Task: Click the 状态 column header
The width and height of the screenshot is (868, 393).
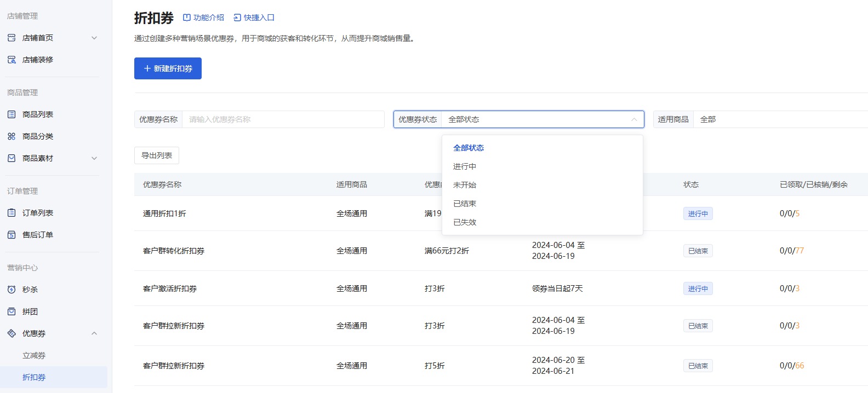Action: click(x=691, y=184)
